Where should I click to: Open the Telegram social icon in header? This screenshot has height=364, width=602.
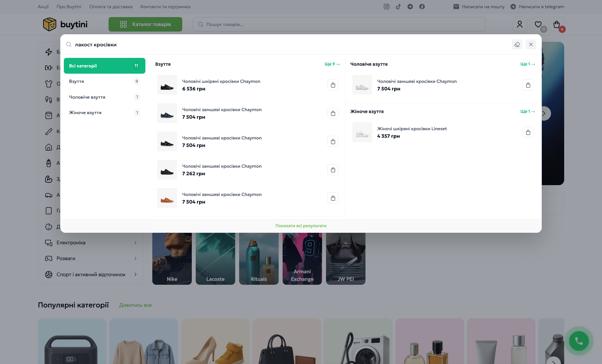(410, 7)
